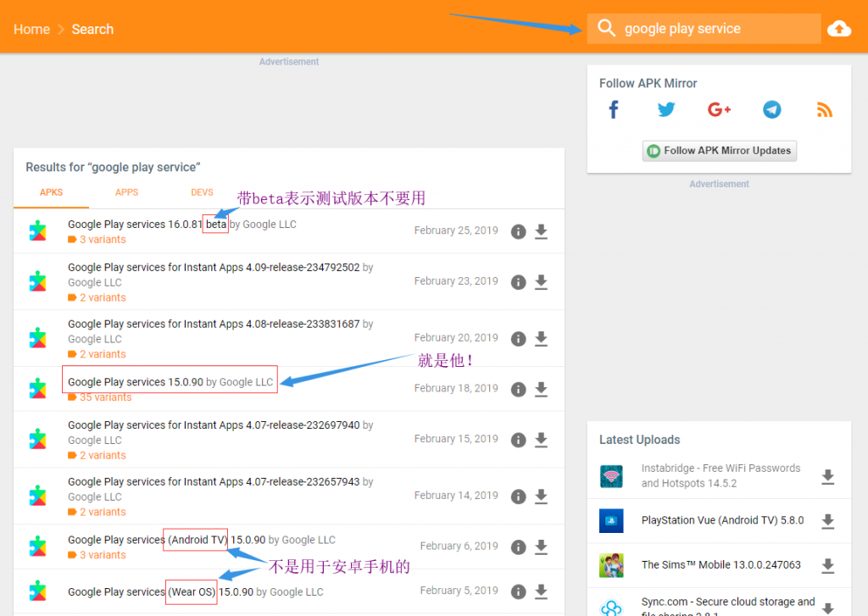Select the APKS results tab
This screenshot has width=868, height=616.
(x=51, y=192)
